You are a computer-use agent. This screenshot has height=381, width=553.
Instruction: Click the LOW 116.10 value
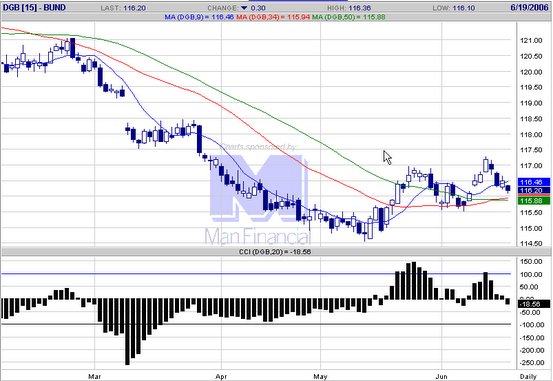point(463,8)
